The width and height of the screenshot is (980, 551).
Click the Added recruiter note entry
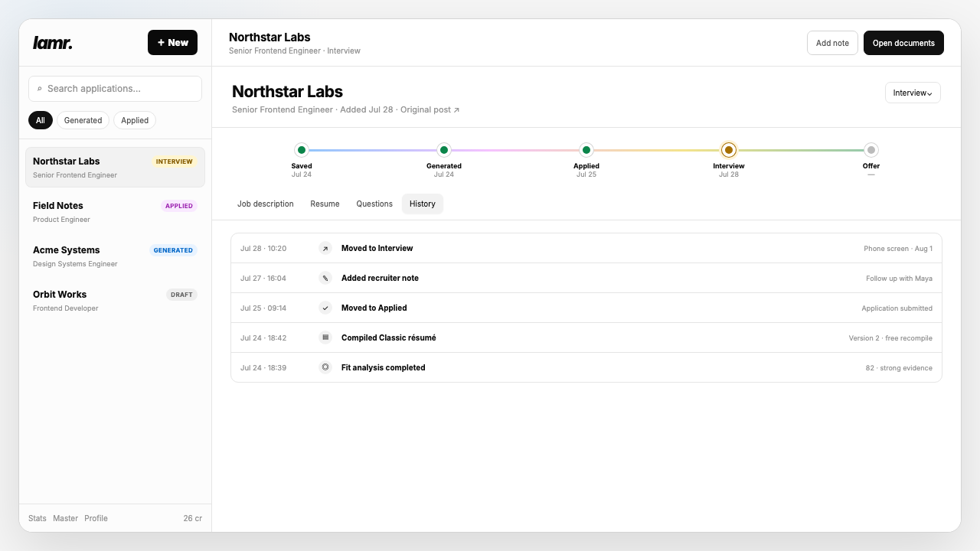click(x=586, y=278)
